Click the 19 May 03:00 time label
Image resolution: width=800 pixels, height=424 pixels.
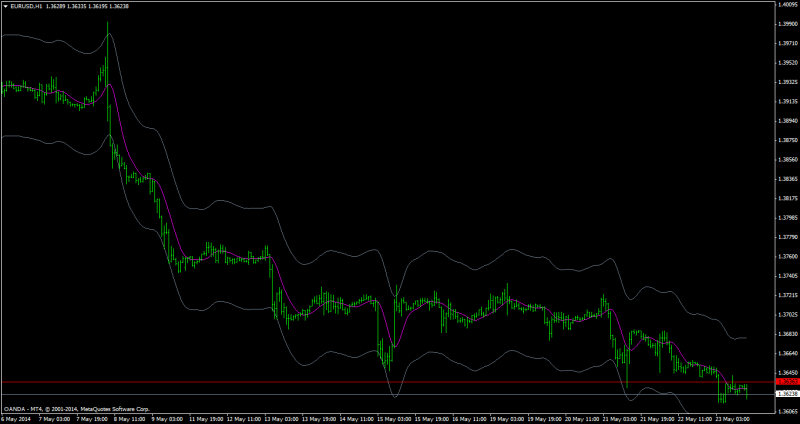(x=506, y=419)
